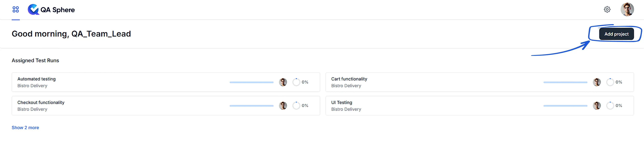Click assignee avatar on Automated testing run
Screen dimensions: 644x141
pos(283,82)
